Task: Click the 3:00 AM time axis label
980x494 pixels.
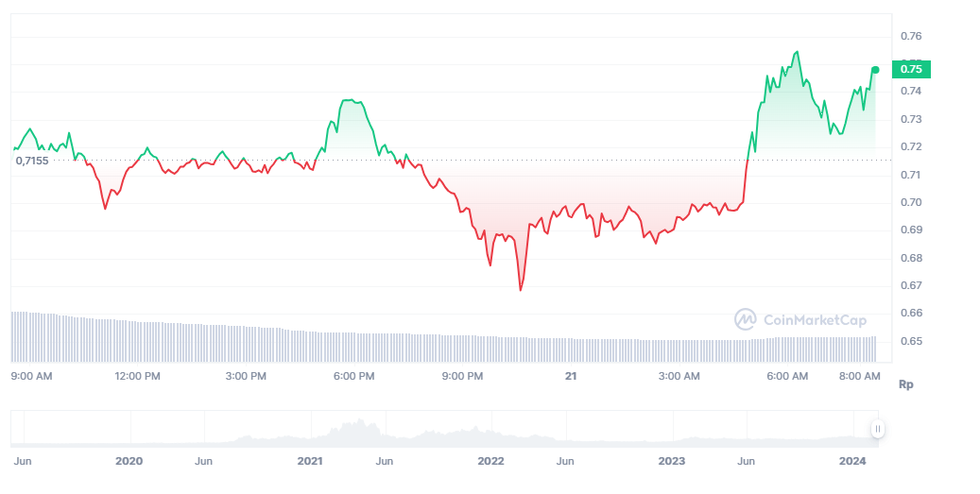Action: coord(679,376)
